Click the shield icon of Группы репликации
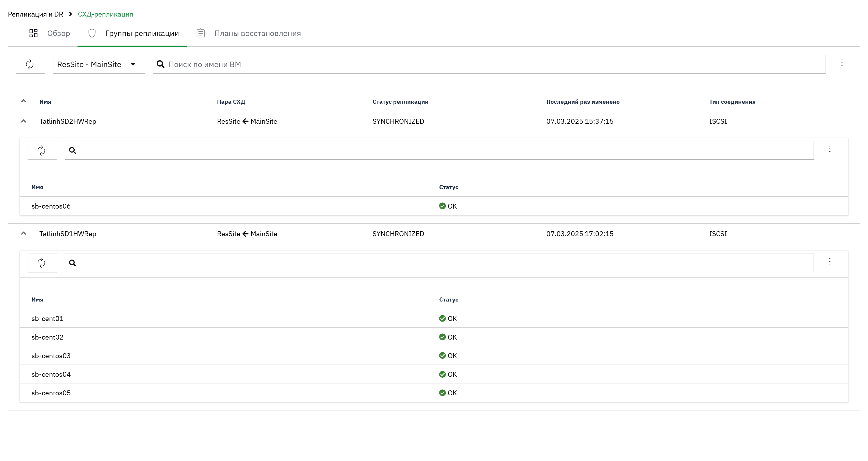The image size is (868, 461). point(92,33)
